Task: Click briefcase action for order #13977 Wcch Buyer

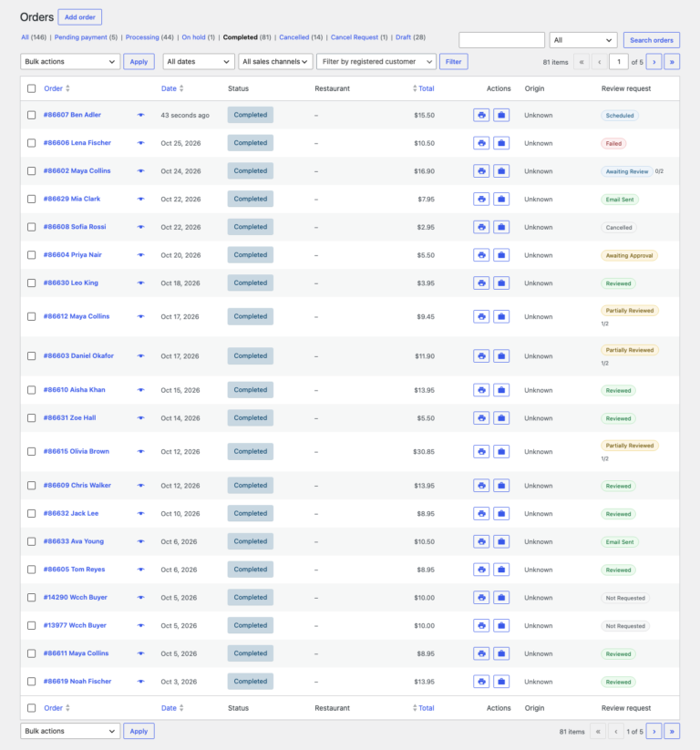Action: (x=501, y=626)
